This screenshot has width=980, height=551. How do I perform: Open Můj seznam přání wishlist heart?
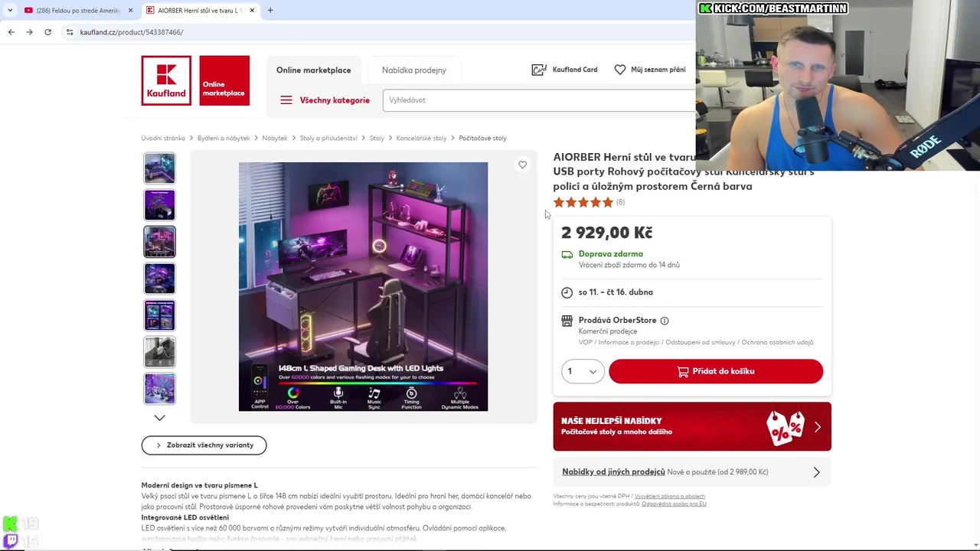(x=620, y=70)
